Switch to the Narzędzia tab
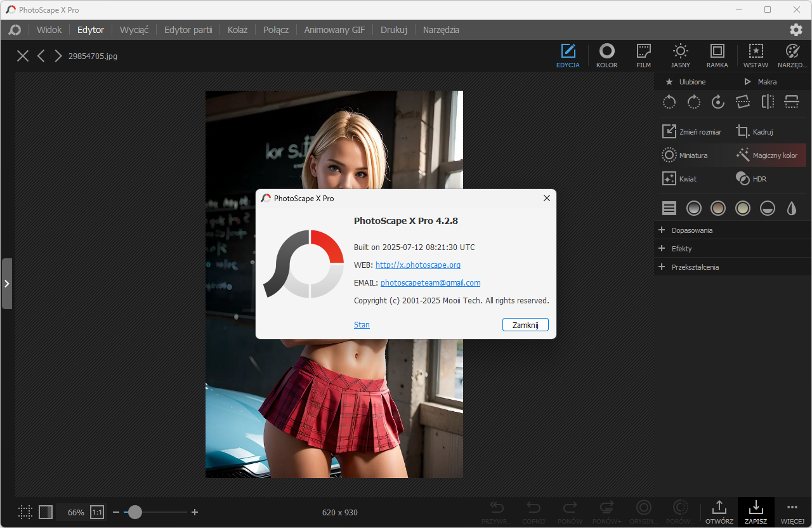The height and width of the screenshot is (528, 812). tap(442, 30)
